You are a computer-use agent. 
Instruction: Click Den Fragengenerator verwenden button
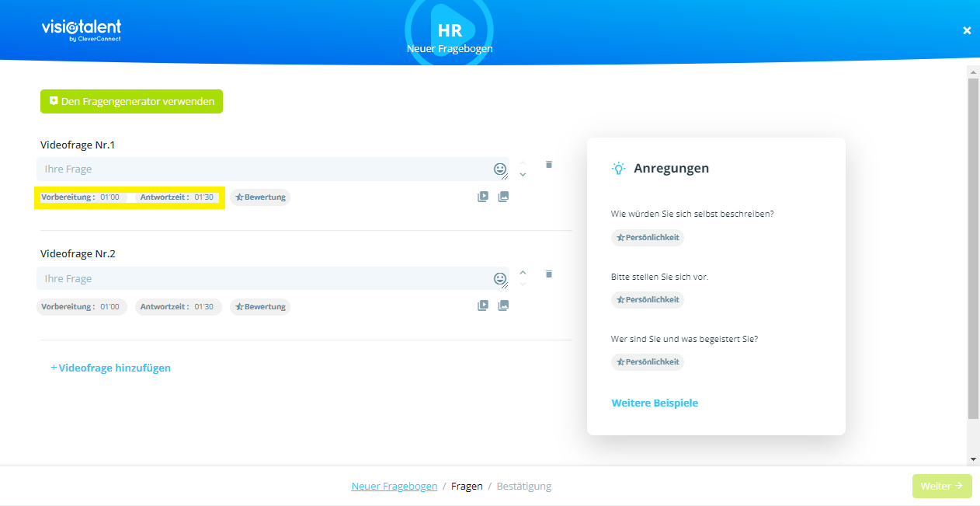pyautogui.click(x=131, y=102)
